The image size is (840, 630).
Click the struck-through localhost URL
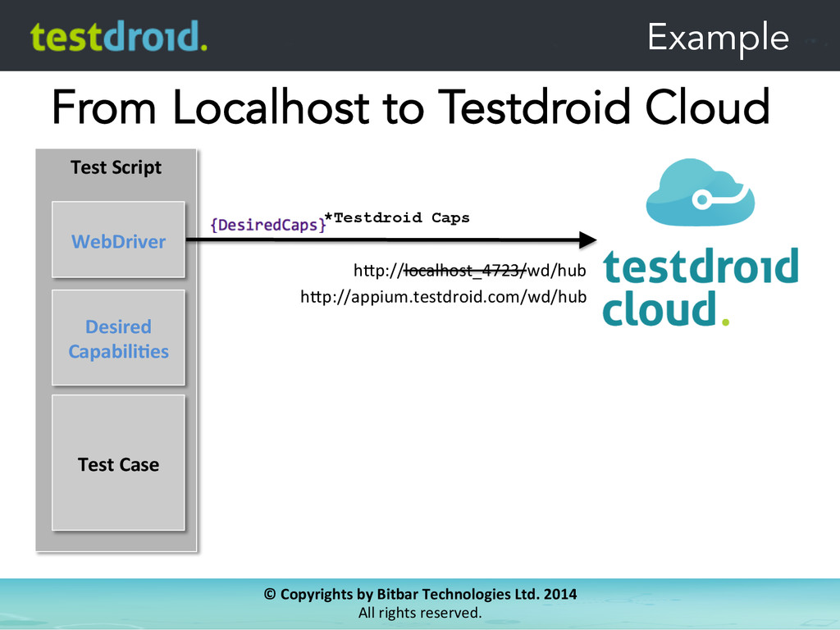point(470,271)
